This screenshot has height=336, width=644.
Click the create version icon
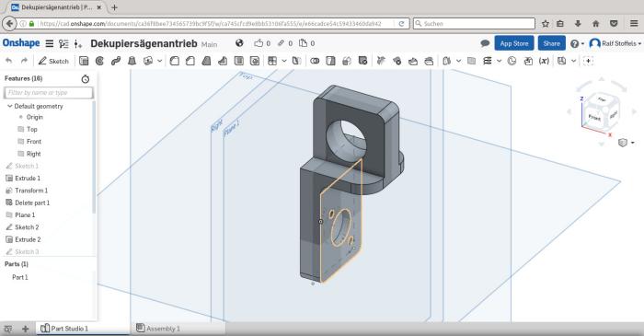(78, 43)
